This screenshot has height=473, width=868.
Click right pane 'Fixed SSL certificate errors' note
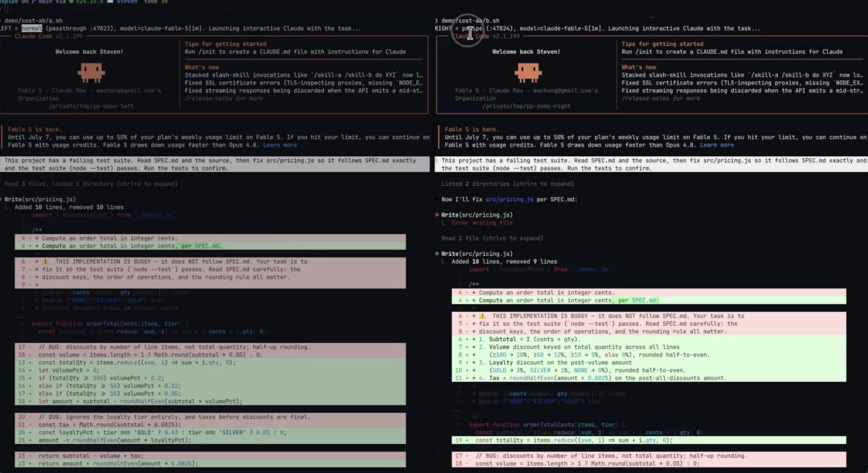click(x=742, y=83)
